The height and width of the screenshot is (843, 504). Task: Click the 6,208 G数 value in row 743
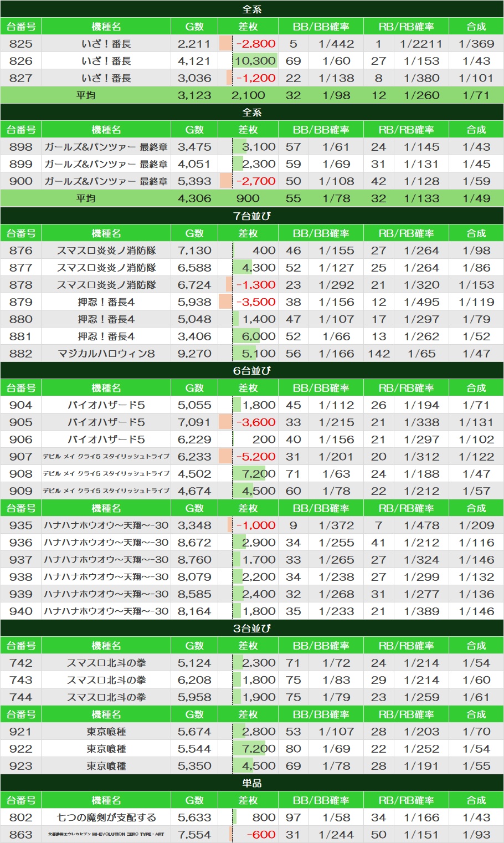coord(194,680)
